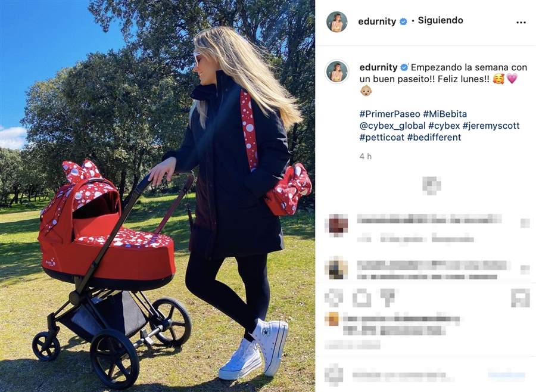The width and height of the screenshot is (536, 392).
Task: Open the #petticoat hashtag
Action: click(382, 137)
